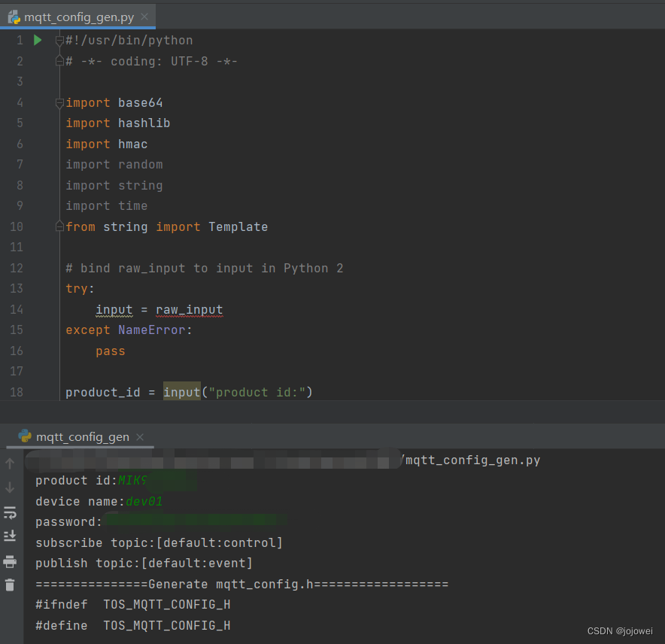Click the coding UTF-8 comment line

pyautogui.click(x=151, y=62)
